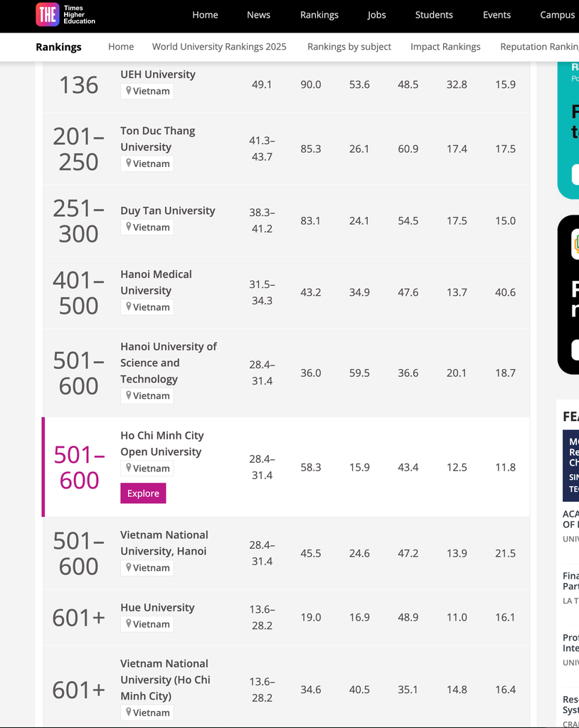
Task: Go to Jobs in top navigation
Action: tap(376, 15)
